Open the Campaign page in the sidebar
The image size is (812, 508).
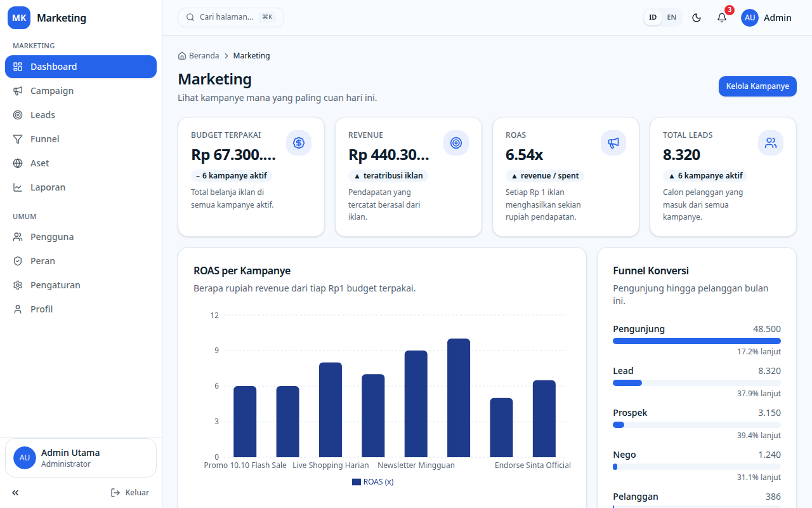(81, 91)
